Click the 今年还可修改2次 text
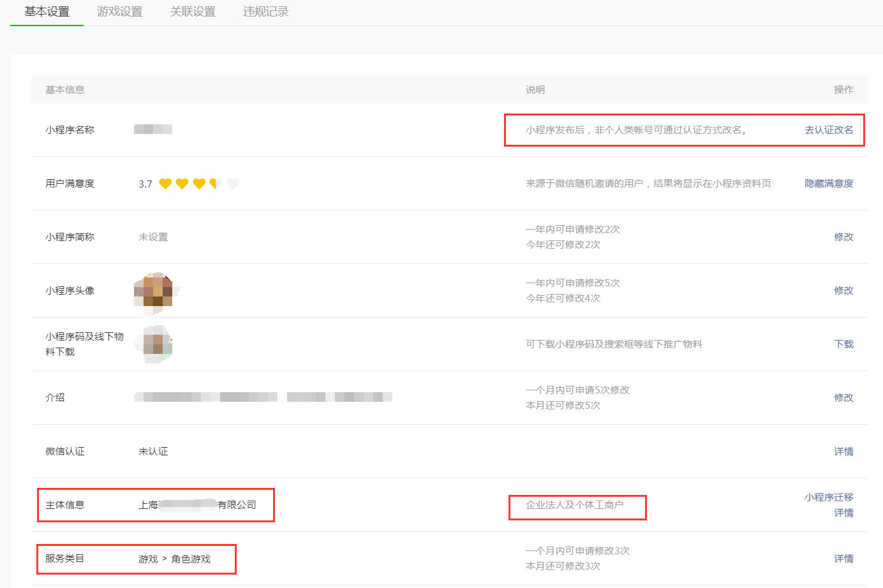Viewport: 883px width, 588px height. (563, 244)
